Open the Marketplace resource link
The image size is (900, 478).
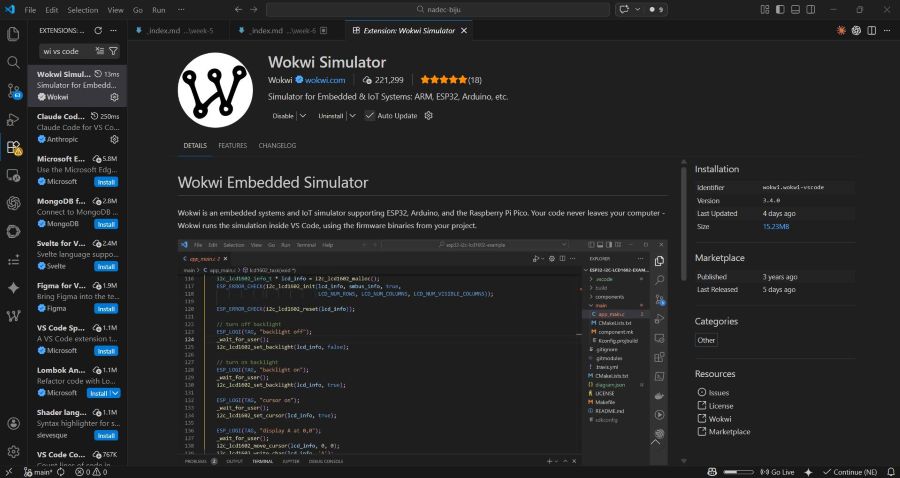click(729, 432)
